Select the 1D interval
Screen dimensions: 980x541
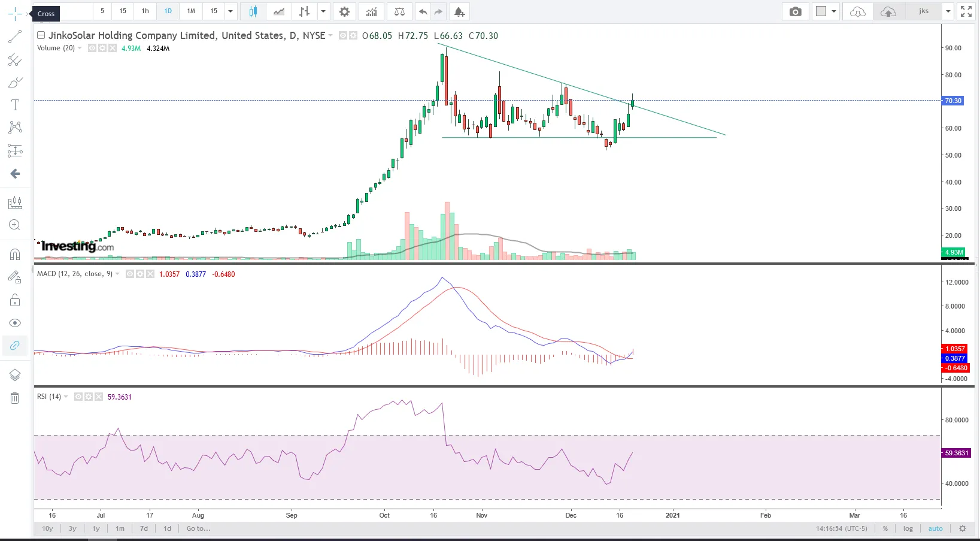click(x=168, y=11)
